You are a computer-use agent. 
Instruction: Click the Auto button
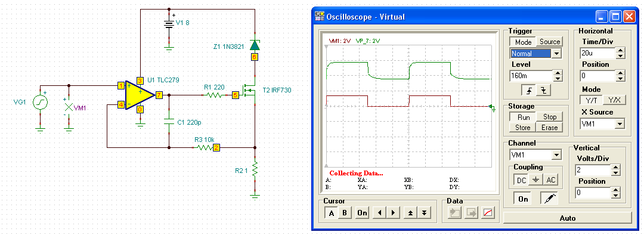[x=567, y=218]
